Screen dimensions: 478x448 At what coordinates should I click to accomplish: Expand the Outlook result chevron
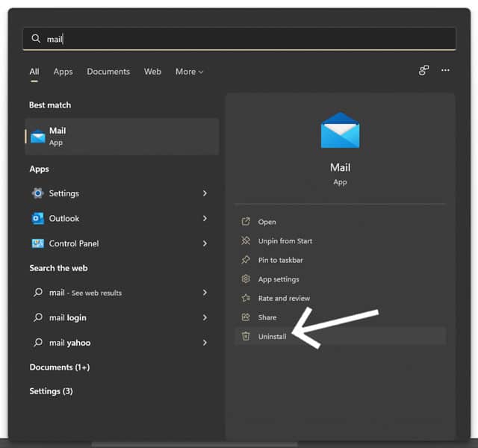tap(205, 218)
